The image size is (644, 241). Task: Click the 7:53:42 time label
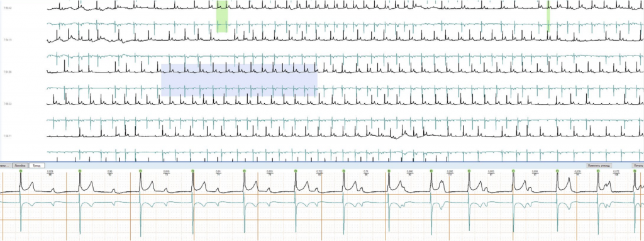(x=8, y=8)
